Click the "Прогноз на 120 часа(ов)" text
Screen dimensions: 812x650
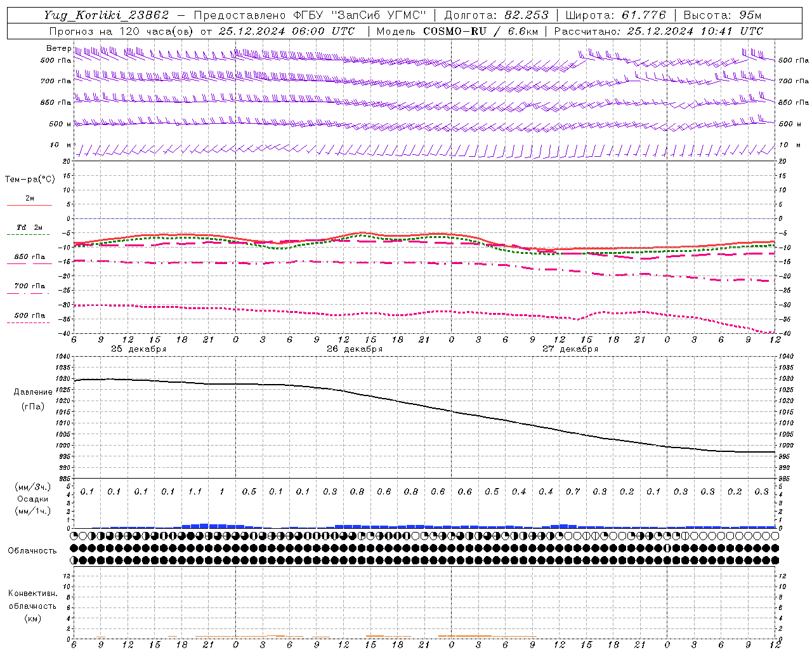click(122, 31)
